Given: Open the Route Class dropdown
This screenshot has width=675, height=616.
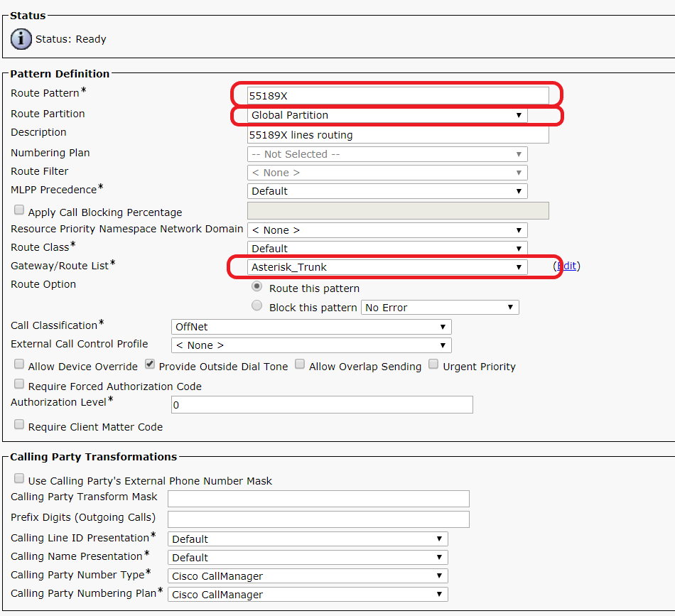Looking at the screenshot, I should 387,249.
